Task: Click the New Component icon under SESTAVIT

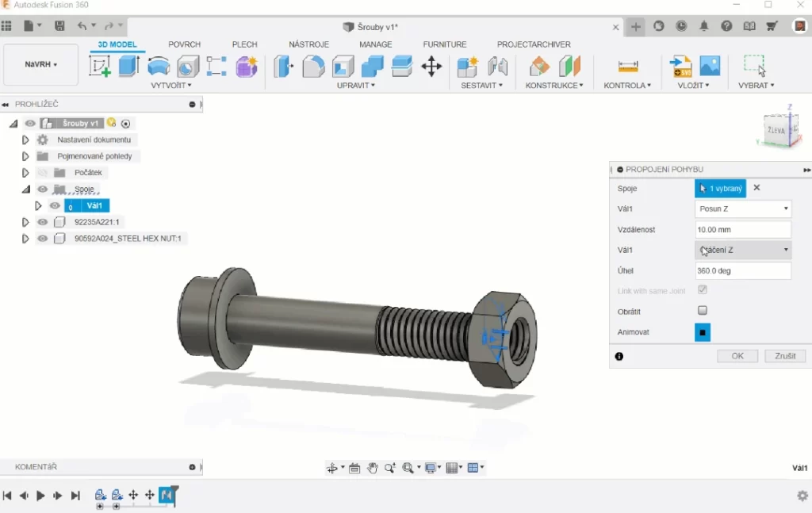Action: 466,67
